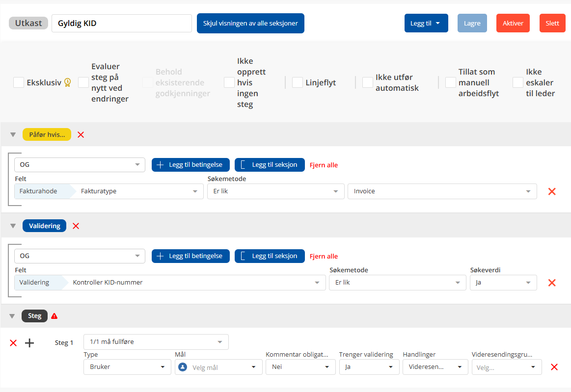571x392 pixels.
Task: Remove the Kontroller KID-nummer condition row
Action: 551,283
